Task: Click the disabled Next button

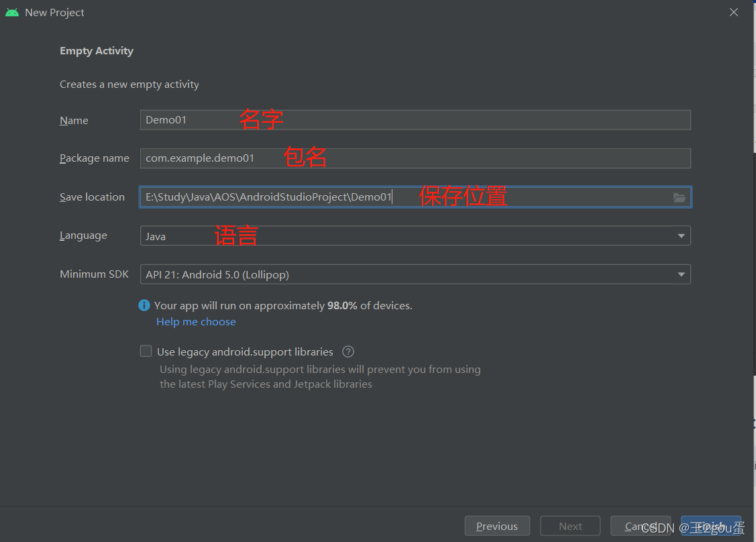Action: (x=570, y=526)
